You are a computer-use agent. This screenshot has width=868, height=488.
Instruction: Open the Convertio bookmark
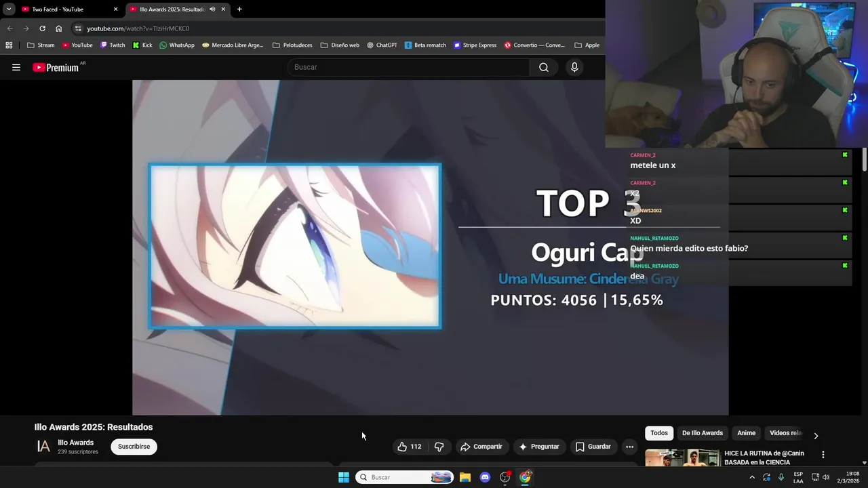(534, 45)
